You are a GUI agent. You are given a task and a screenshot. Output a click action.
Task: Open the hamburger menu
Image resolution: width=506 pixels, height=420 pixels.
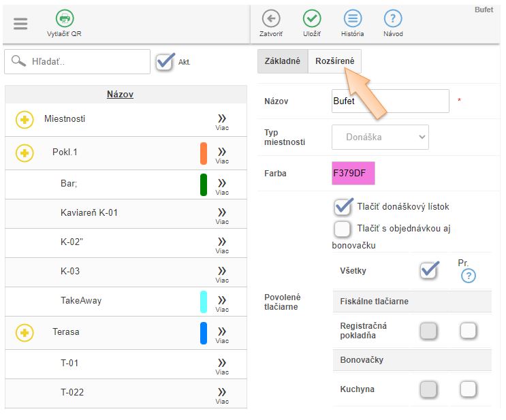tap(20, 22)
